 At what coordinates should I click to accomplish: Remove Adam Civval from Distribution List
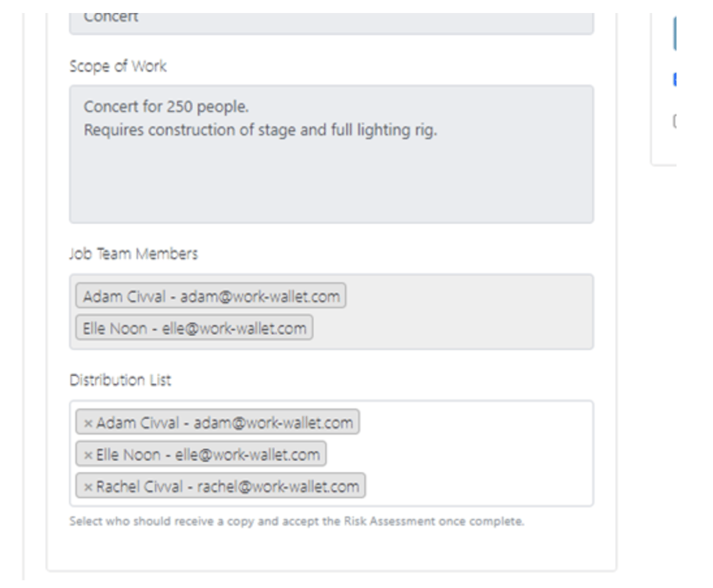(x=88, y=424)
